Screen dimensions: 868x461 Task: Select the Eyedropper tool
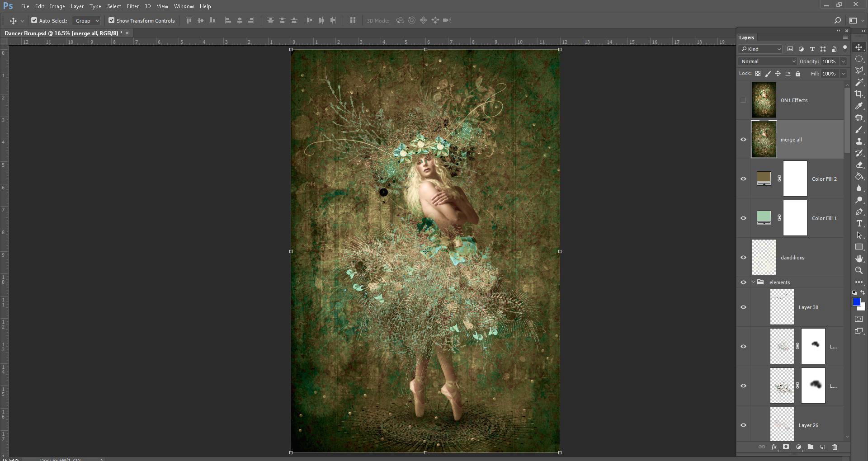(x=859, y=106)
